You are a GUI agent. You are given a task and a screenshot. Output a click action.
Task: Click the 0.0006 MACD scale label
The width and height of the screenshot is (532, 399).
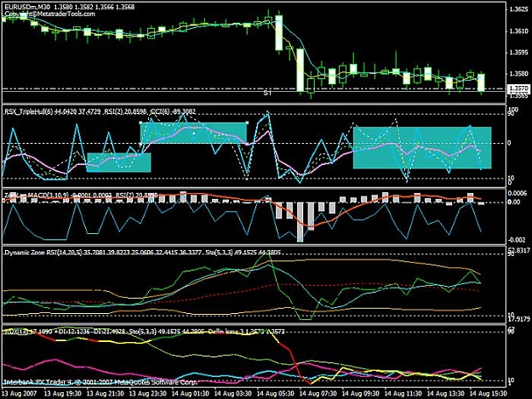[x=519, y=193]
